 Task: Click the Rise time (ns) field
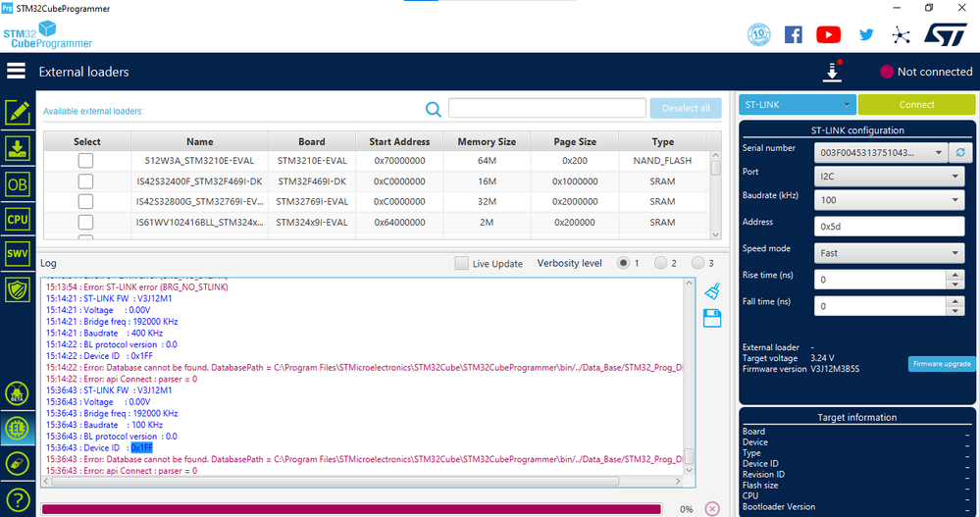(880, 280)
